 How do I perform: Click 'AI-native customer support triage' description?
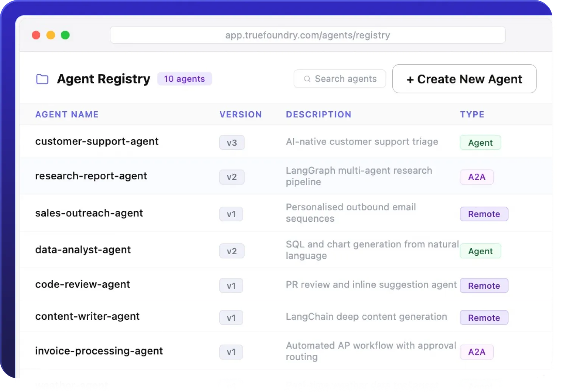(x=362, y=142)
